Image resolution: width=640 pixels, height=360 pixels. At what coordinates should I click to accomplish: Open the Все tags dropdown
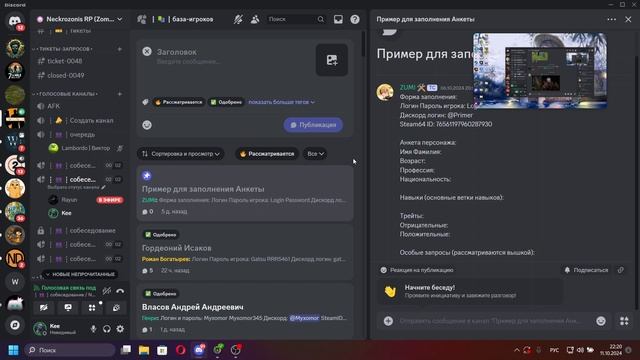click(x=315, y=154)
